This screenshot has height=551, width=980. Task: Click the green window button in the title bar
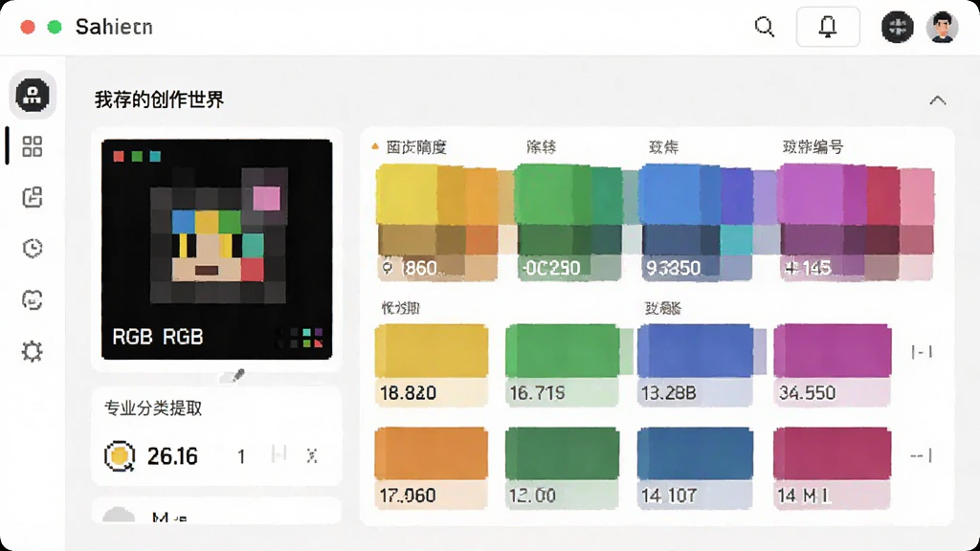(55, 27)
